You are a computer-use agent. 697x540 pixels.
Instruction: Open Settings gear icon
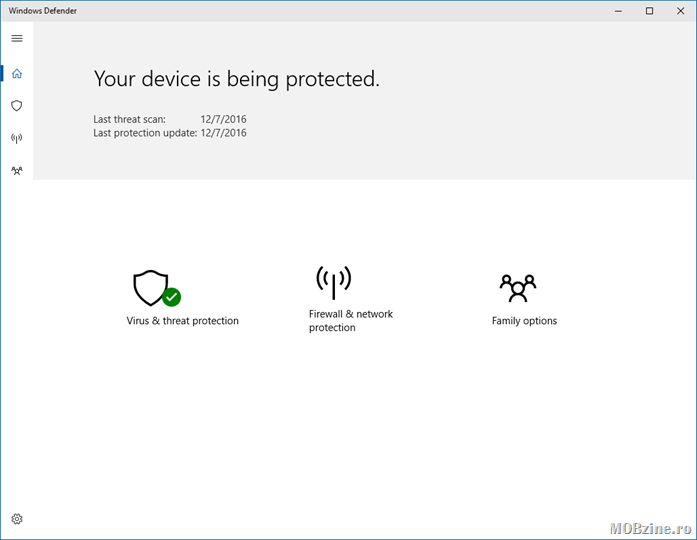(x=17, y=519)
